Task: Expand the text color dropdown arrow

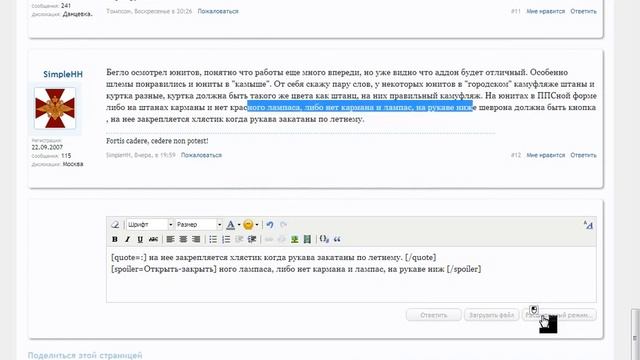Action: [x=239, y=224]
